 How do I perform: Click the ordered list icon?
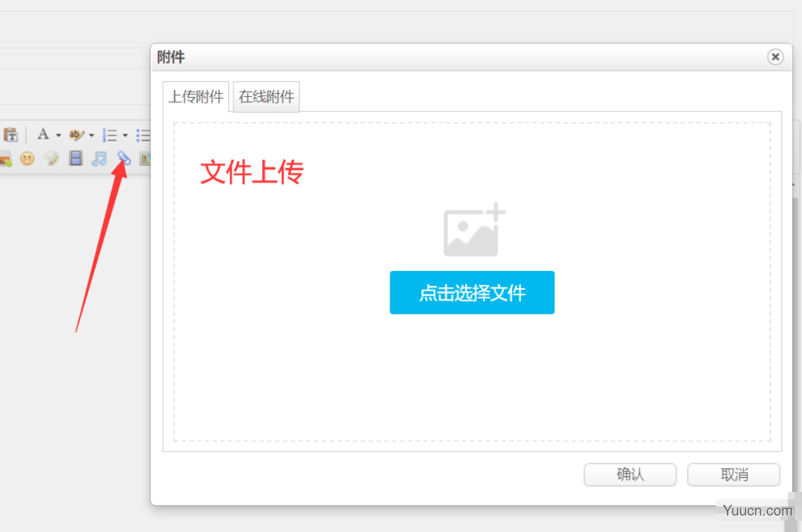(x=109, y=135)
